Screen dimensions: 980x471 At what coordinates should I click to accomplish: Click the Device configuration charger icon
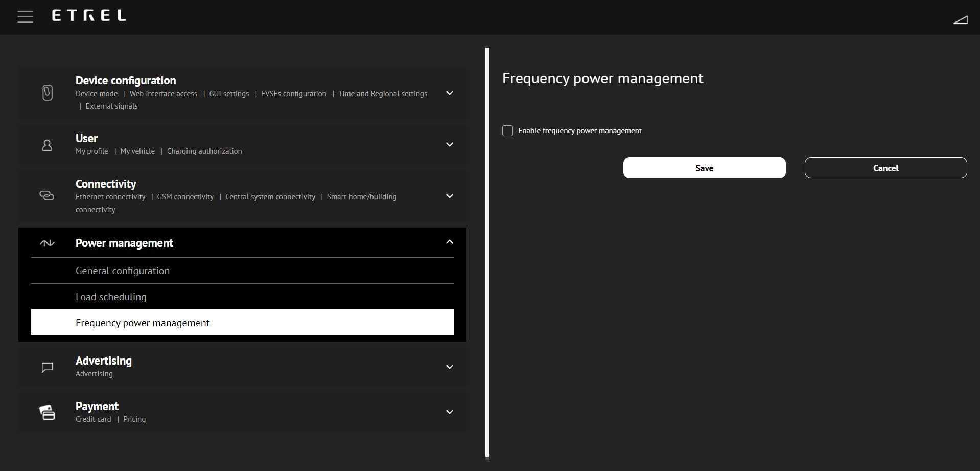[48, 93]
